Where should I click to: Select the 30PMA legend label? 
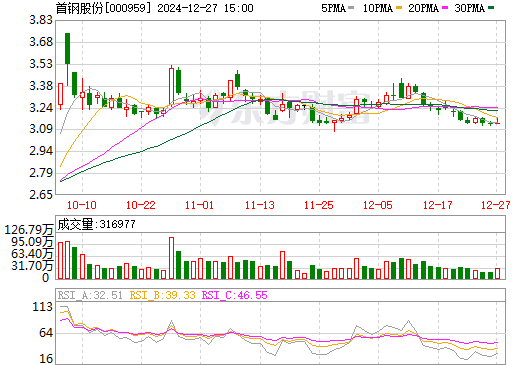click(x=469, y=8)
